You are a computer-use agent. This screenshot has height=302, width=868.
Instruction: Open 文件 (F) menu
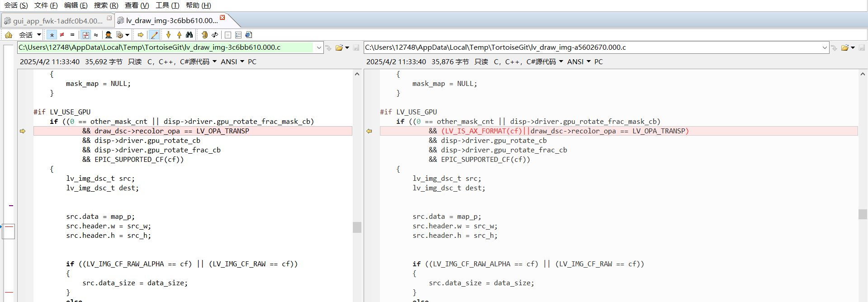point(46,5)
